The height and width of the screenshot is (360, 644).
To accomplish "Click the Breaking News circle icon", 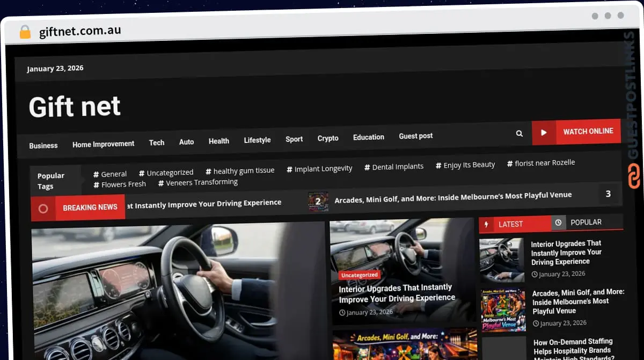I will 43,208.
